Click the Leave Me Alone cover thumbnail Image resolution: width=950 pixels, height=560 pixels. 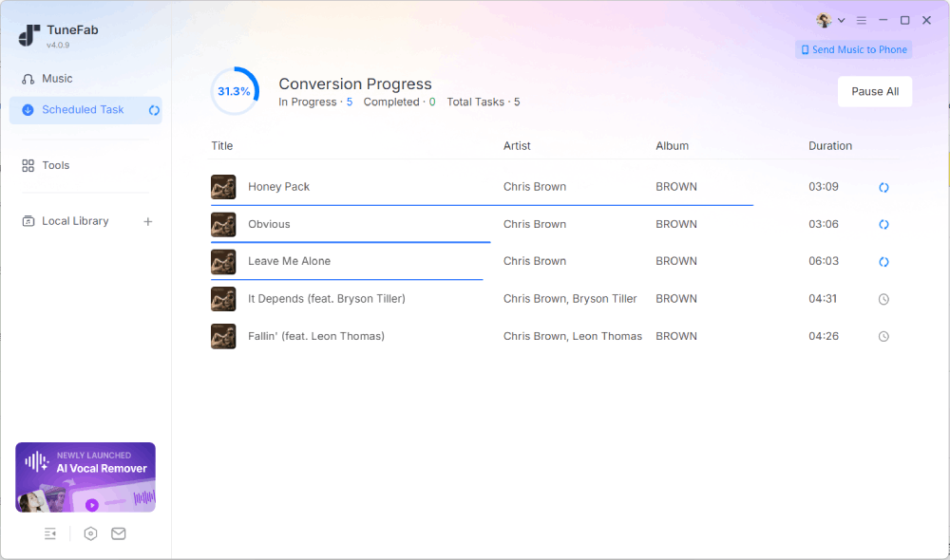[x=223, y=262]
